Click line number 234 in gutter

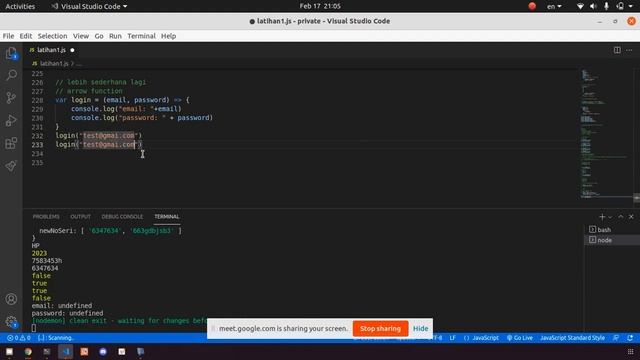click(37, 154)
